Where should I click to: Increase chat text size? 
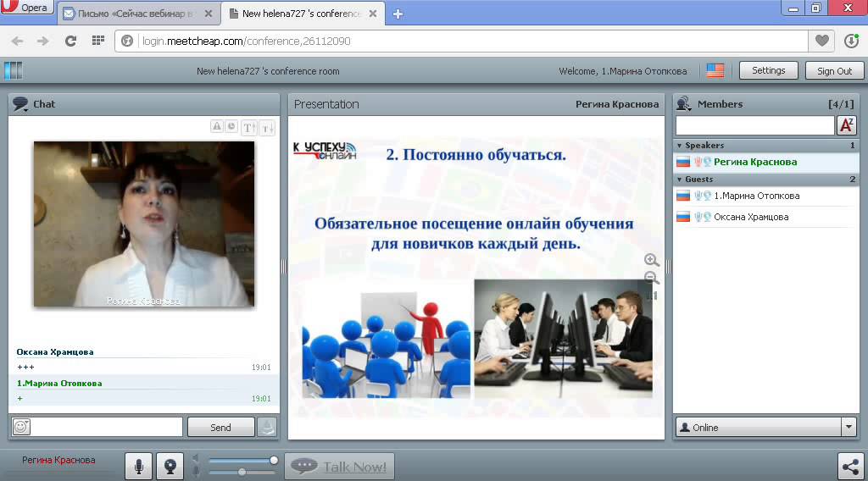(x=249, y=128)
